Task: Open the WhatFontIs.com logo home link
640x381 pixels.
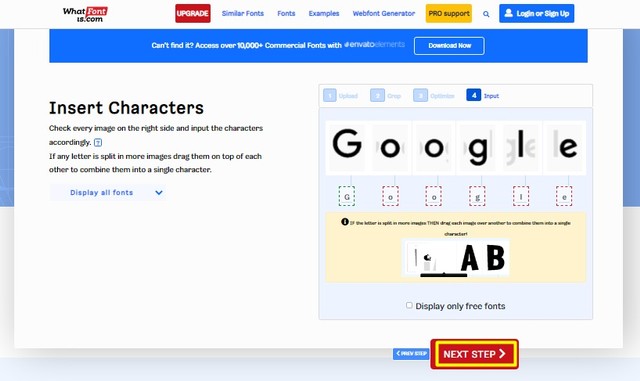Action: pyautogui.click(x=85, y=14)
